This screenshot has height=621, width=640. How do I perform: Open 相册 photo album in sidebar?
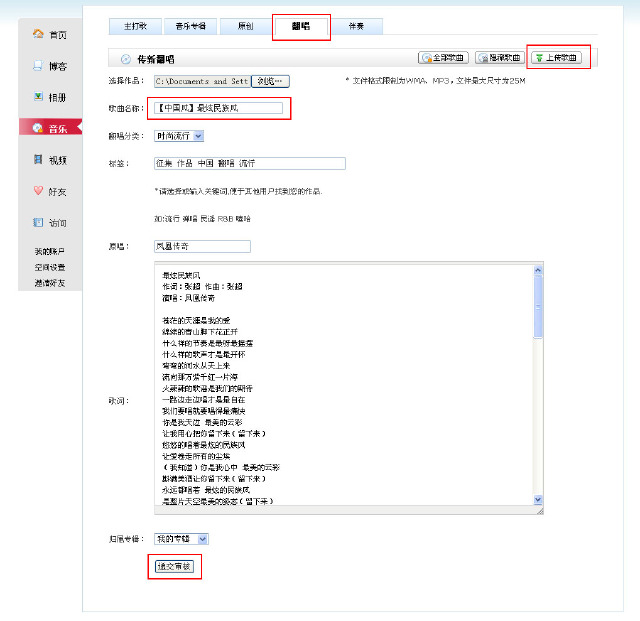click(x=50, y=97)
